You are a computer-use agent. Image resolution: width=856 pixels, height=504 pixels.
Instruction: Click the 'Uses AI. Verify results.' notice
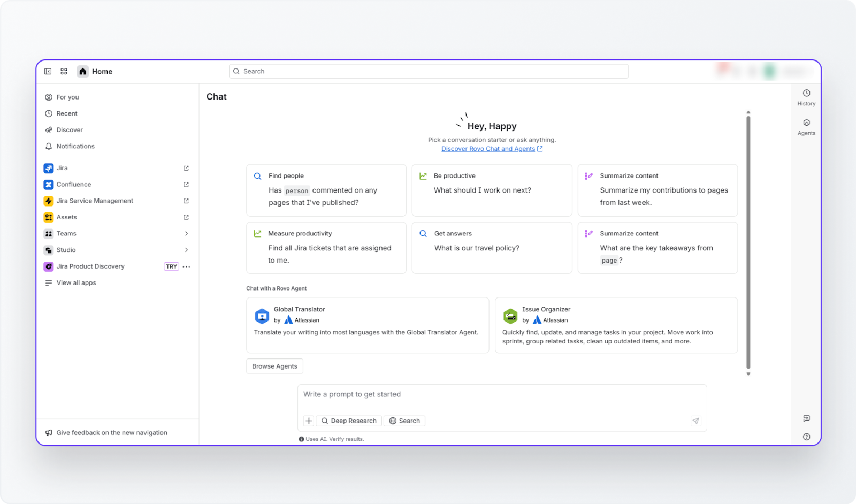331,439
